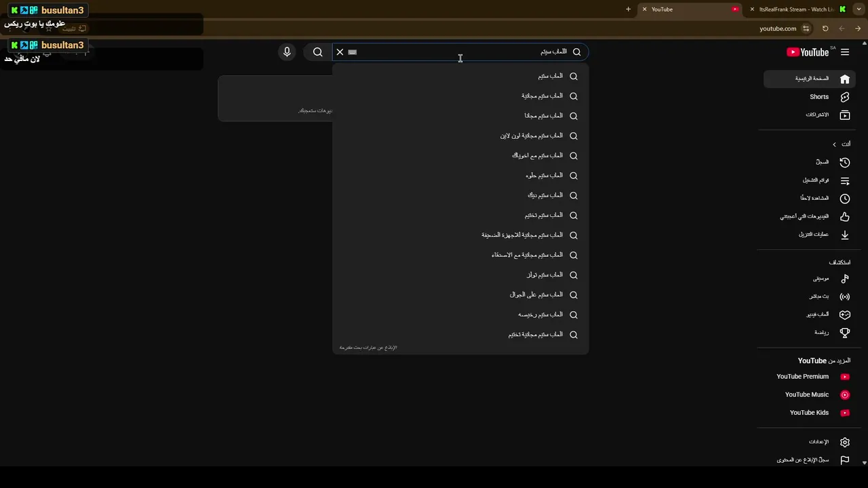Search with voice microphone button
Image resolution: width=868 pixels, height=488 pixels.
pos(287,52)
